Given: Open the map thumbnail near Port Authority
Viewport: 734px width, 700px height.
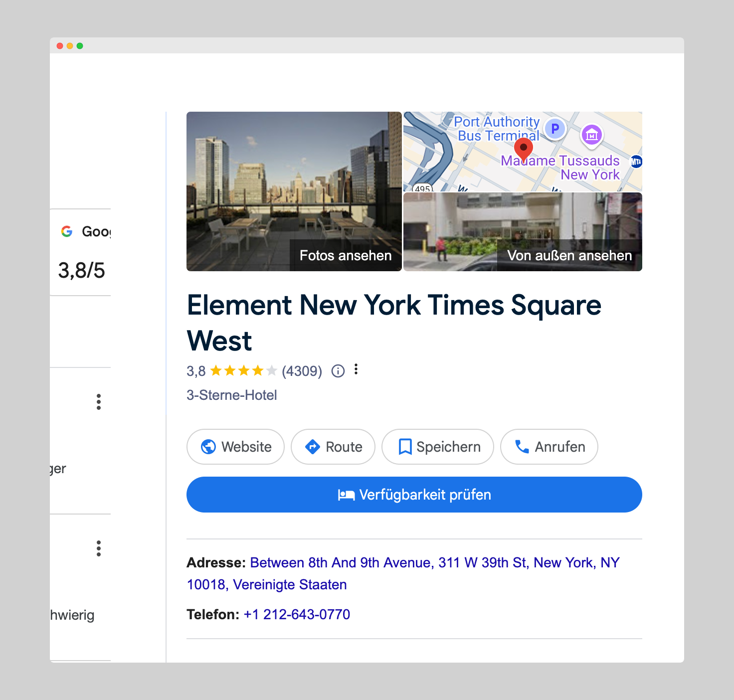Looking at the screenshot, I should click(x=523, y=152).
